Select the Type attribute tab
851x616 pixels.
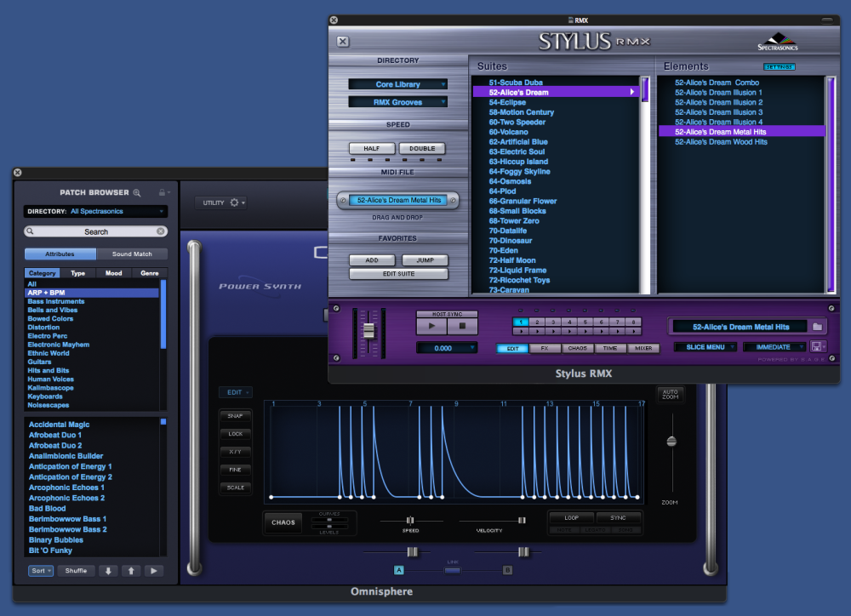pyautogui.click(x=77, y=273)
